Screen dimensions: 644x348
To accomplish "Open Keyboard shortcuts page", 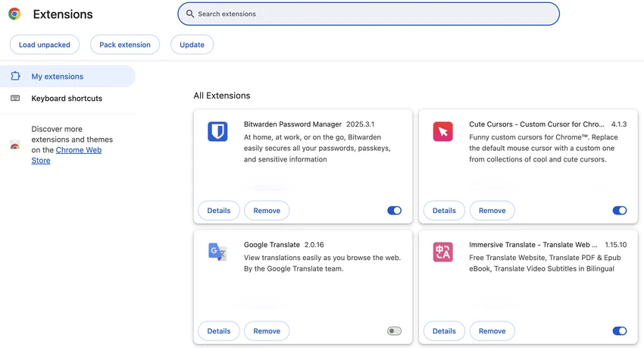I will point(67,99).
